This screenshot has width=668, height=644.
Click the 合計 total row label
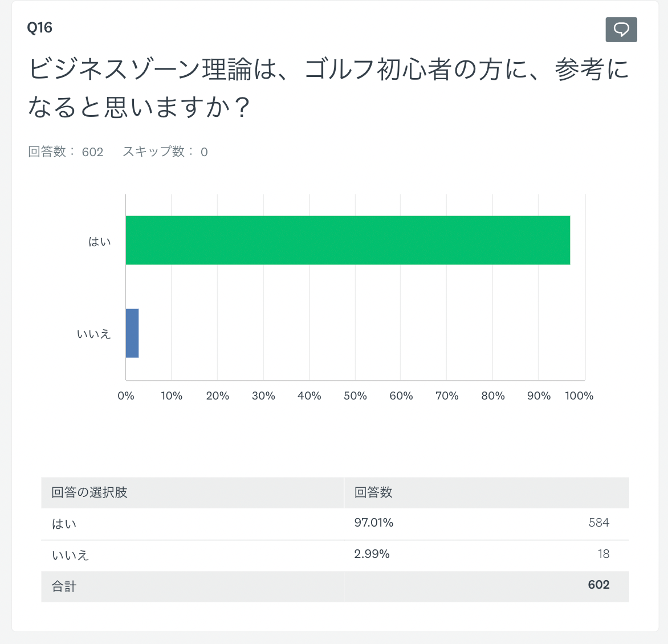[64, 586]
